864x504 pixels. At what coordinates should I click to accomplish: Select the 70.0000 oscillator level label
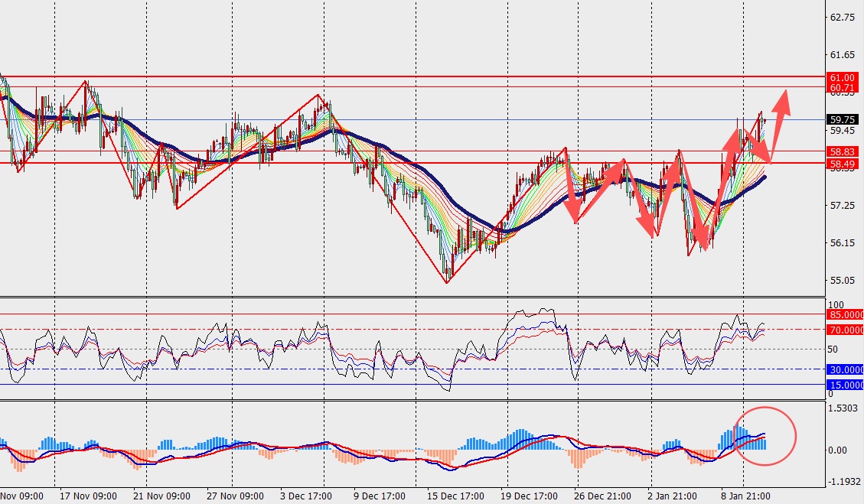coord(845,330)
